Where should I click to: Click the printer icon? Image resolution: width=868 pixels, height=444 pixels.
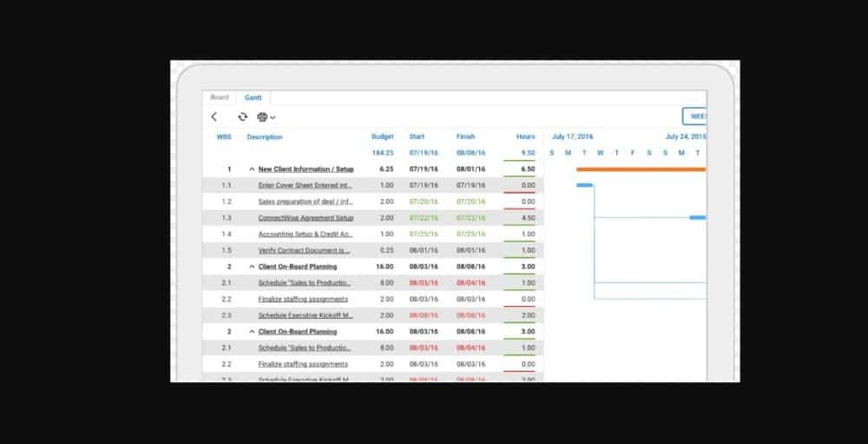point(262,117)
